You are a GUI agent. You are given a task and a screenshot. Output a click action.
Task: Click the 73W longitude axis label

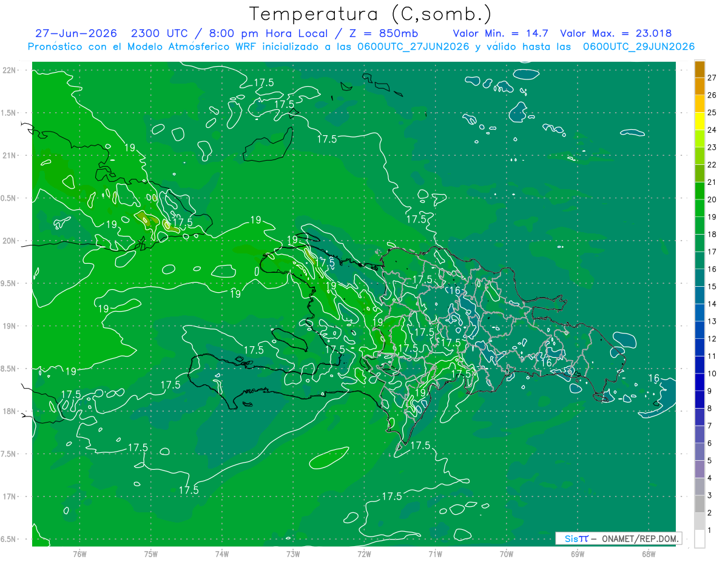(293, 553)
